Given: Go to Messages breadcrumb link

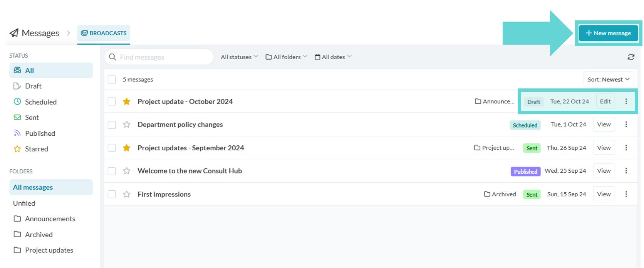Looking at the screenshot, I should click(40, 33).
